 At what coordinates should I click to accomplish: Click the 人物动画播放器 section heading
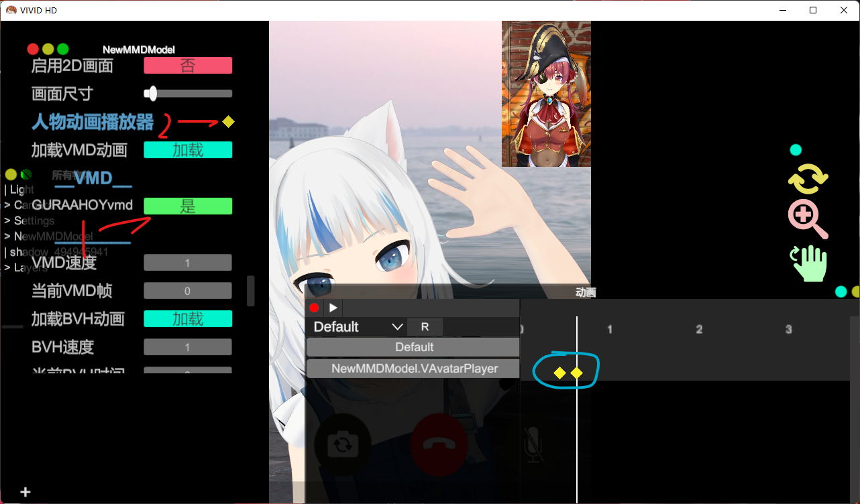(x=93, y=122)
